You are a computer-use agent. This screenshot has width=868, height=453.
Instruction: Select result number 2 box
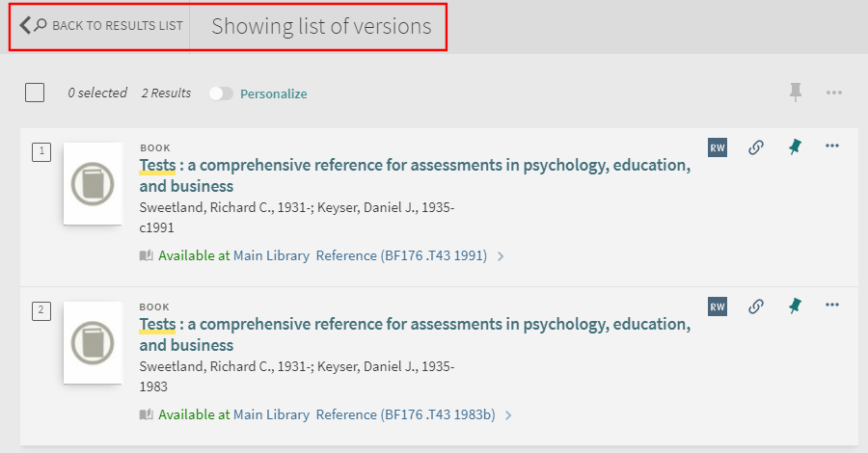41,310
